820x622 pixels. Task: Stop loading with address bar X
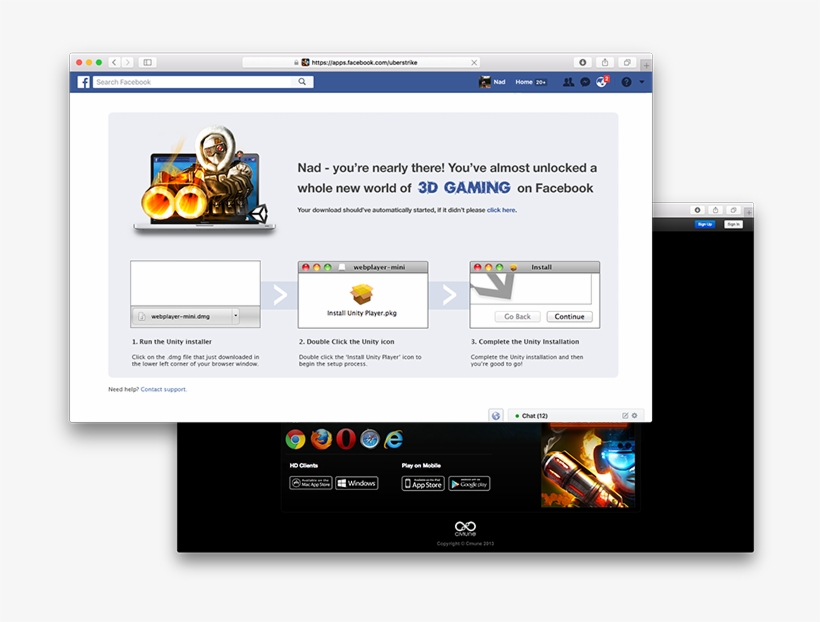click(x=474, y=62)
